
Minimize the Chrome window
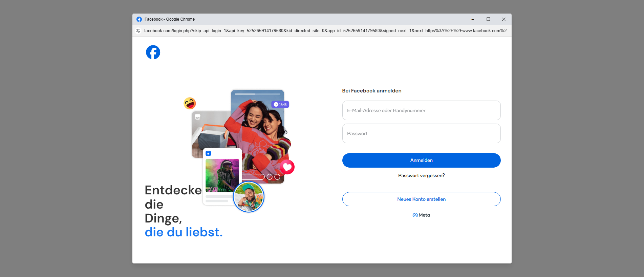coord(473,19)
